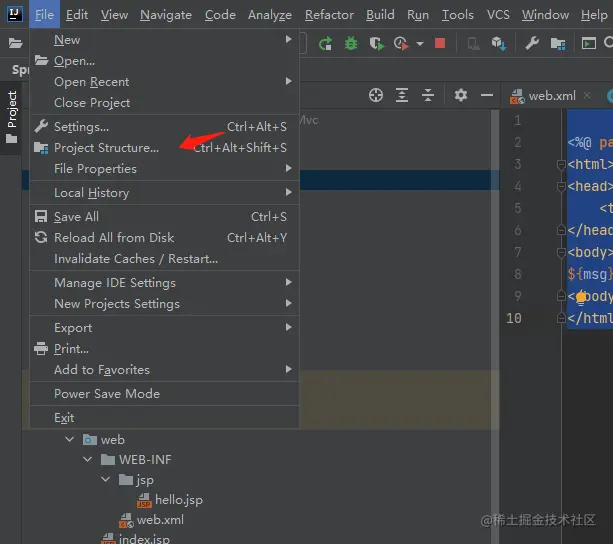Open the Edit menu
Screen dimensions: 613x544
(x=77, y=15)
